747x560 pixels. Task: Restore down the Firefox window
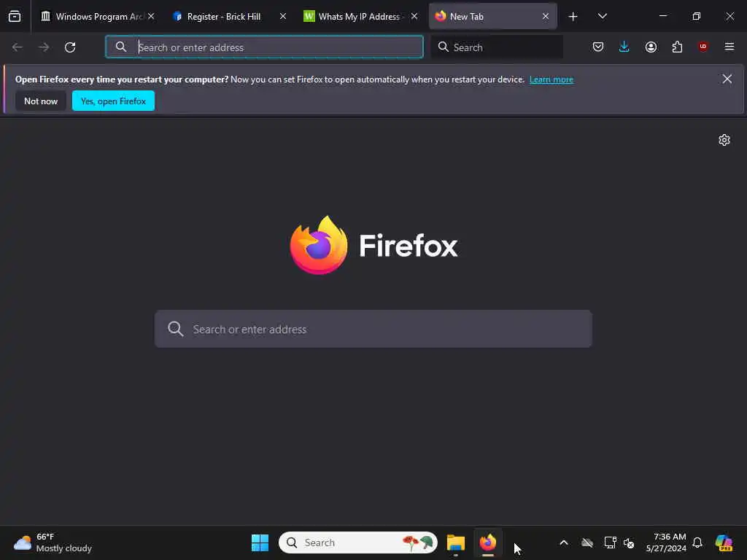pyautogui.click(x=697, y=16)
